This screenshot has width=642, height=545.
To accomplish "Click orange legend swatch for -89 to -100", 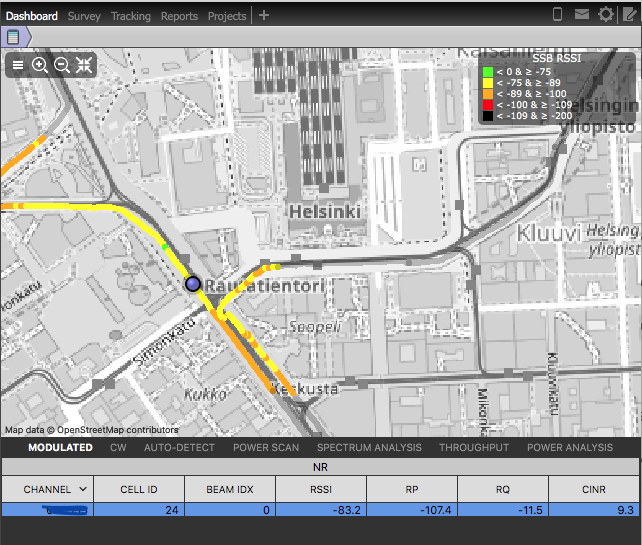I will tap(488, 94).
